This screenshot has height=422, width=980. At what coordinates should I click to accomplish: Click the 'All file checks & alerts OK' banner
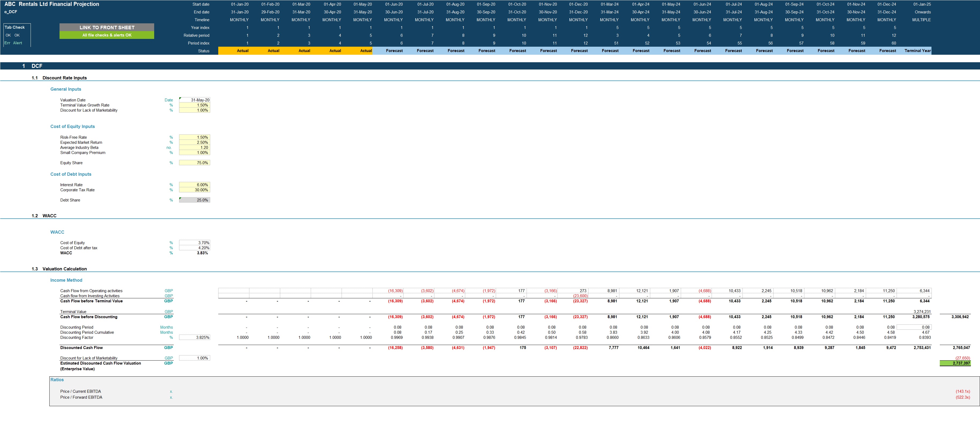[106, 35]
